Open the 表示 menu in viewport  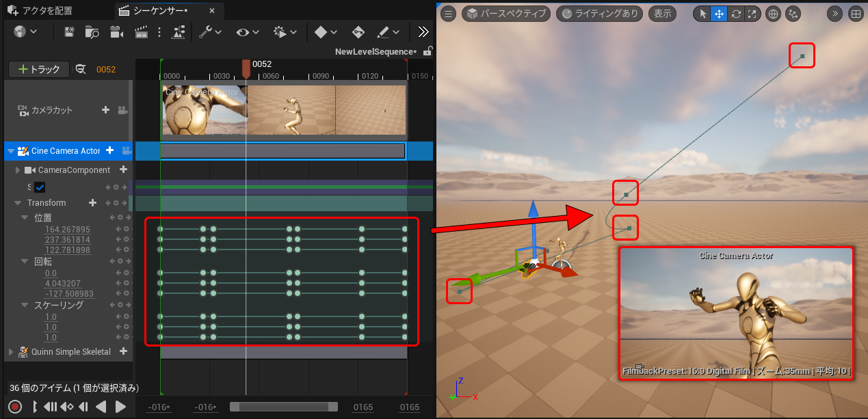coord(662,14)
